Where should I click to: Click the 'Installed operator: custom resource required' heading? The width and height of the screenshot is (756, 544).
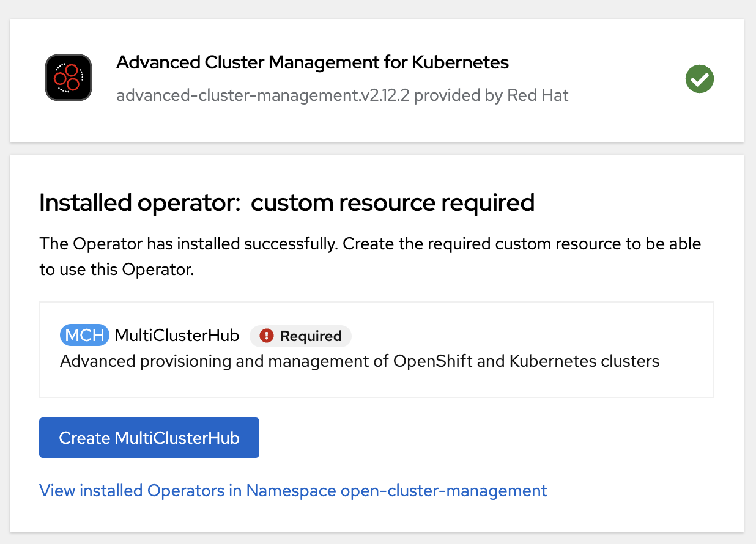(x=287, y=203)
